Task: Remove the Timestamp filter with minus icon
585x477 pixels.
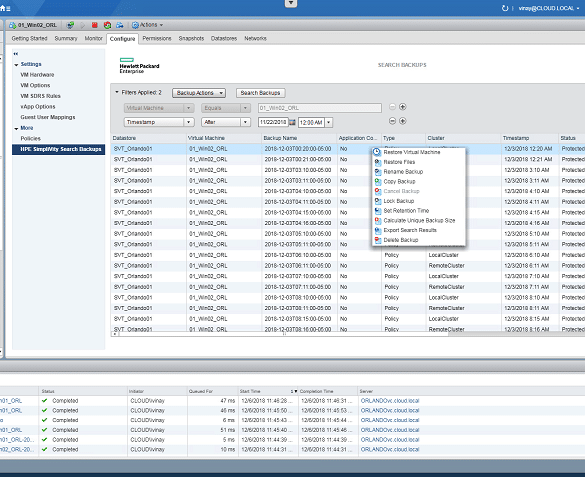Action: point(392,121)
